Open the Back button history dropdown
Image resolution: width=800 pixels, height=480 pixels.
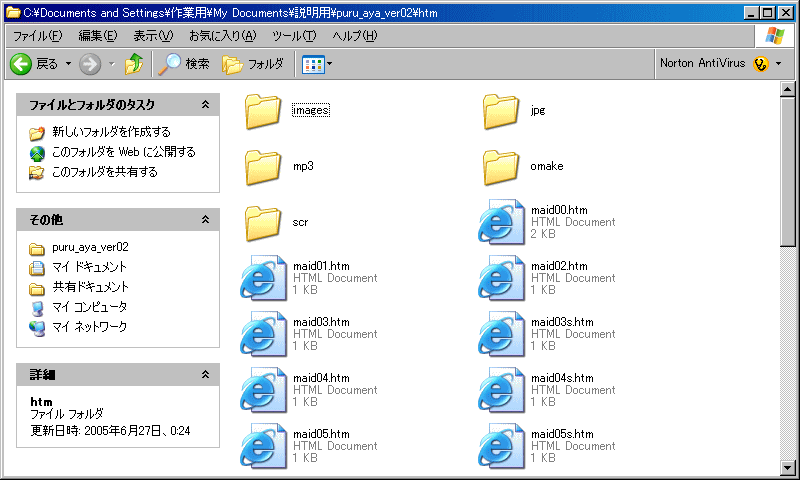68,64
